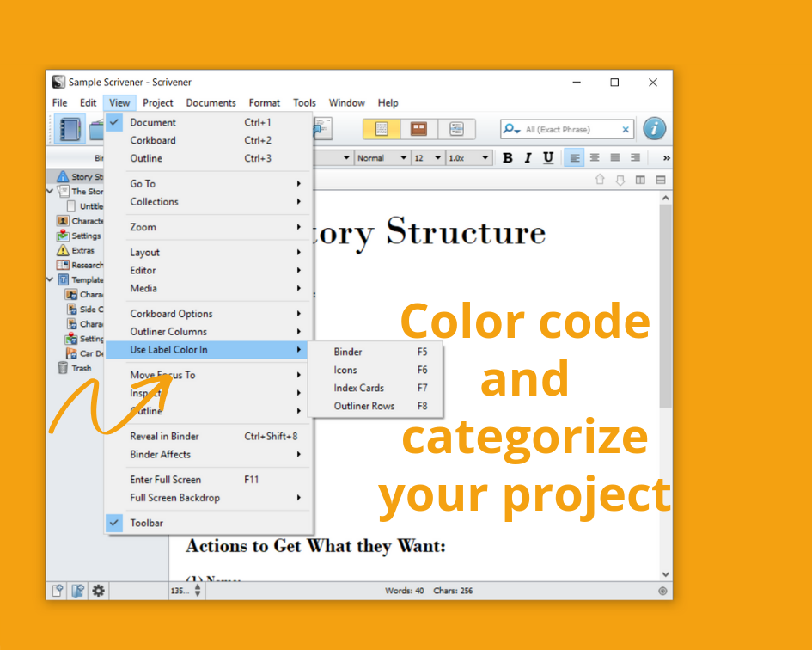The width and height of the screenshot is (812, 650).
Task: Click the Extras warning triangle icon
Action: [63, 250]
